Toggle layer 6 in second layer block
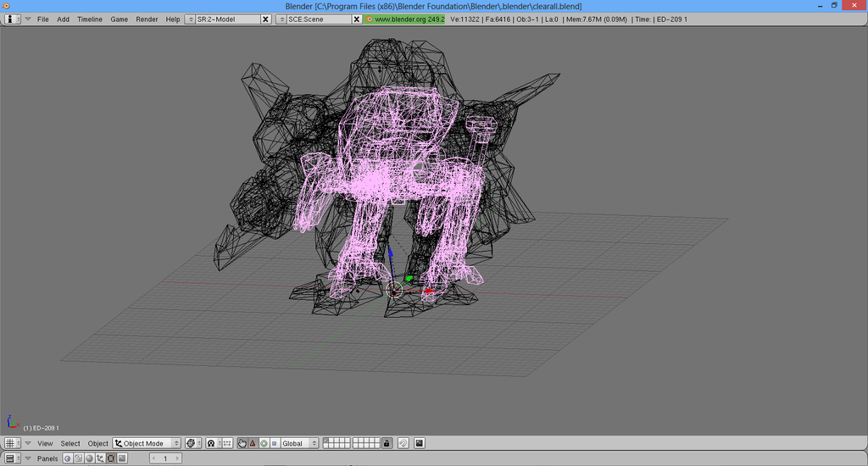Viewport: 868px width, 466px height. pyautogui.click(x=355, y=441)
